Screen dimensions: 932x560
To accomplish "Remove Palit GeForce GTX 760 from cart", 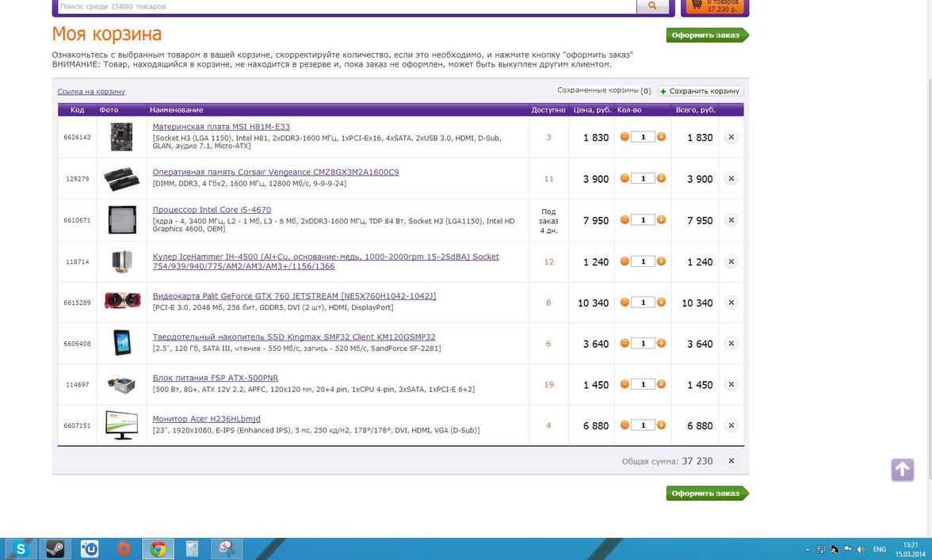I will [x=731, y=303].
